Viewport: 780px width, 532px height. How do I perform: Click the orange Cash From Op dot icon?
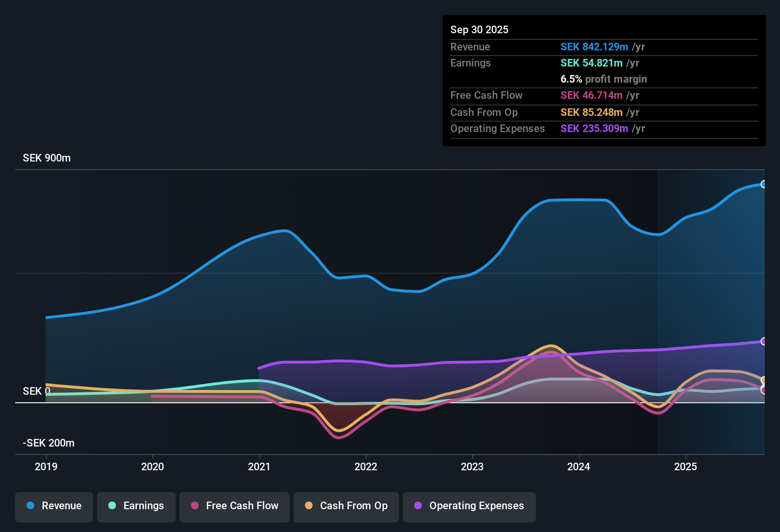pos(308,506)
